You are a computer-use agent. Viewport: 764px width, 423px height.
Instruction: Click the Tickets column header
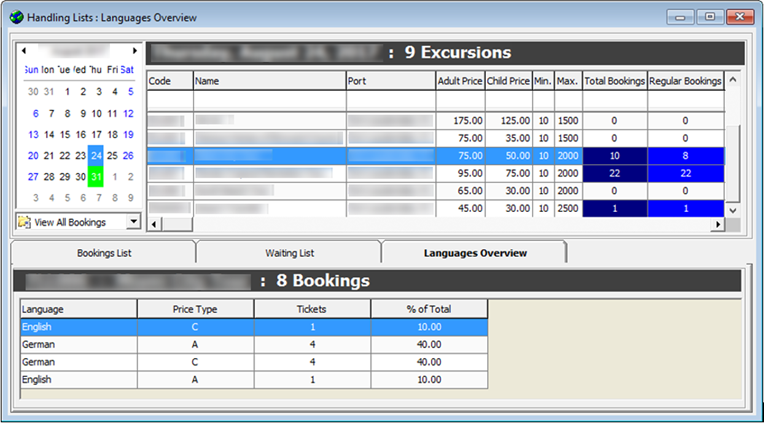pos(312,309)
